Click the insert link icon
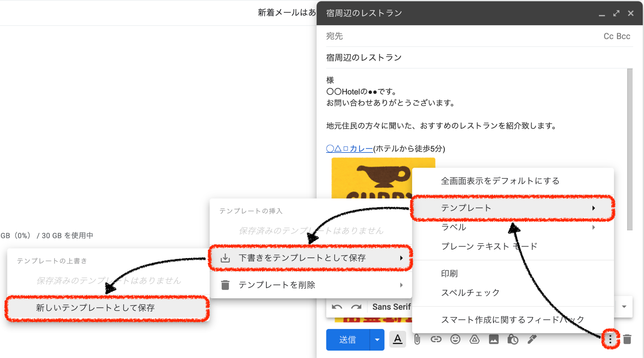The height and width of the screenshot is (358, 644). tap(436, 339)
